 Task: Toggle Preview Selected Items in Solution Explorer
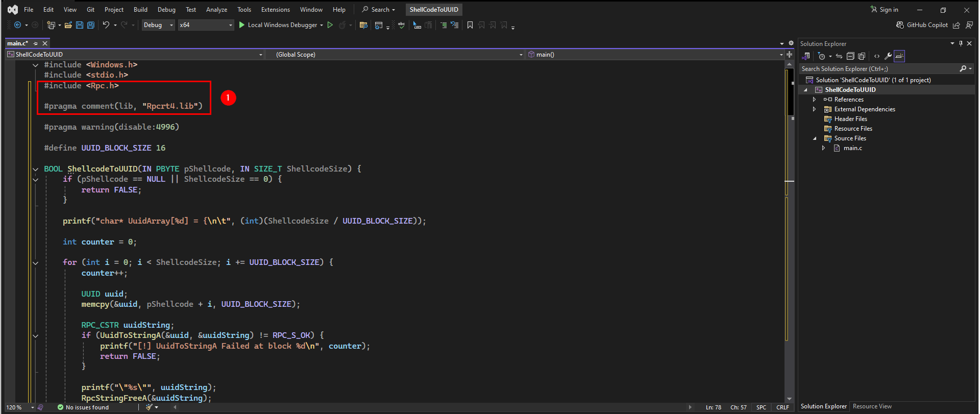pos(899,56)
